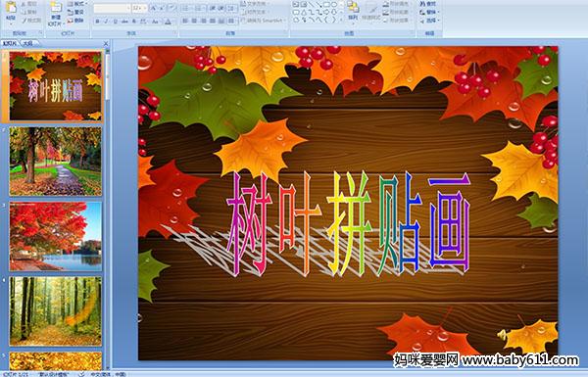Screen dimensions: 588x377
Task: Click the Cut scissors icon
Action: pos(24,4)
